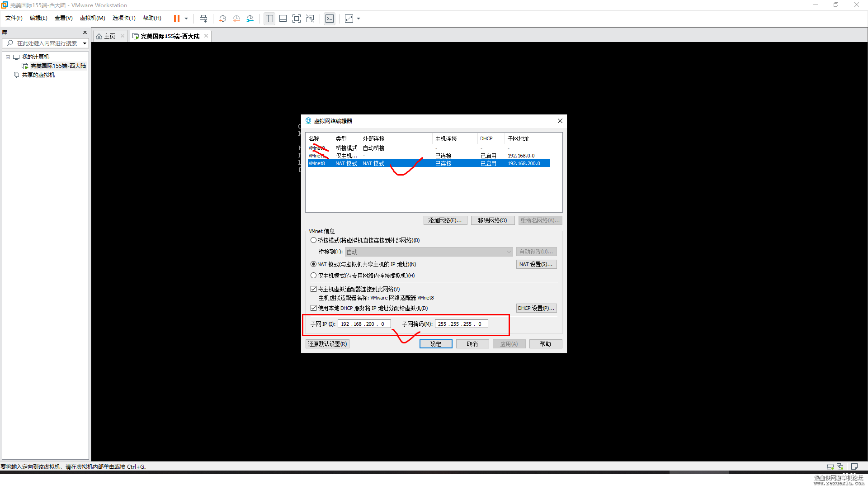Switch to full screen mode
Image resolution: width=868 pixels, height=490 pixels.
coord(297,19)
